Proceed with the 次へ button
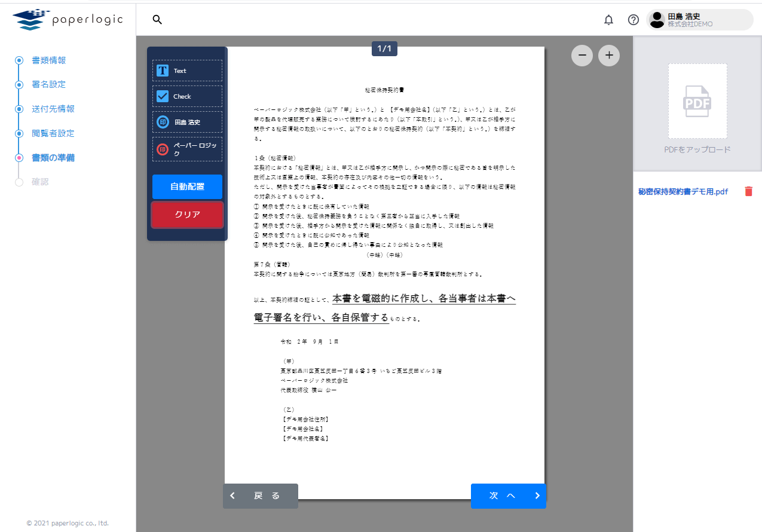The width and height of the screenshot is (762, 532). [508, 496]
